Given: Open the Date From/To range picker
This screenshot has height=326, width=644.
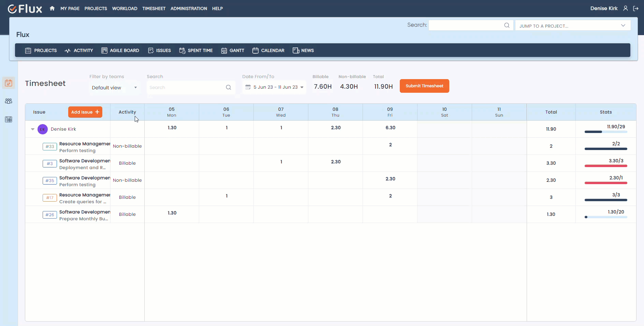Looking at the screenshot, I should pyautogui.click(x=274, y=87).
